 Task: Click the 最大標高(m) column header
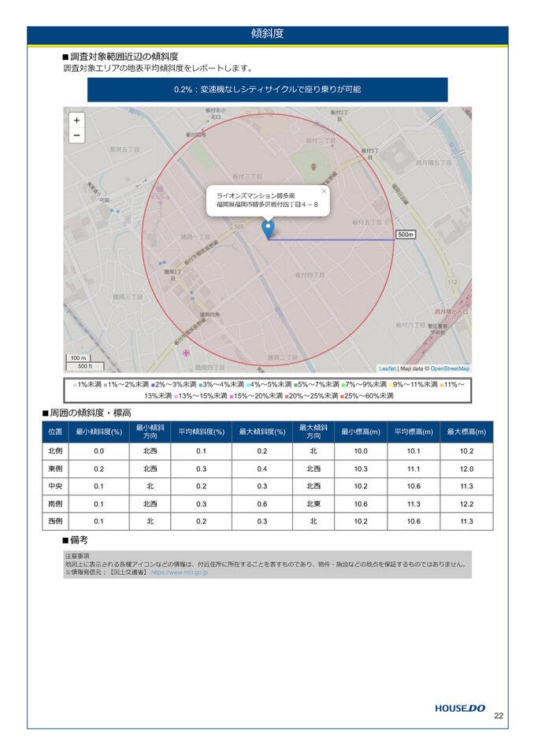coord(467,432)
